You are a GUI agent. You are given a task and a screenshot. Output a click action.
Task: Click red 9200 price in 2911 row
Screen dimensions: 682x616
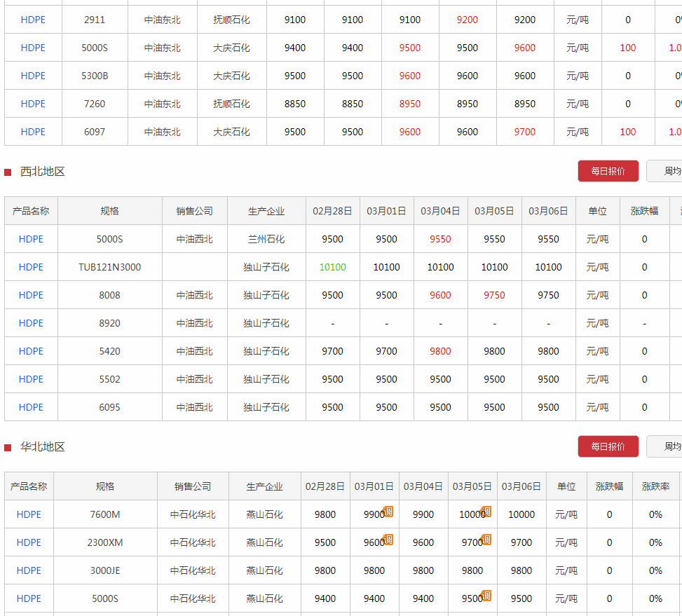click(468, 20)
